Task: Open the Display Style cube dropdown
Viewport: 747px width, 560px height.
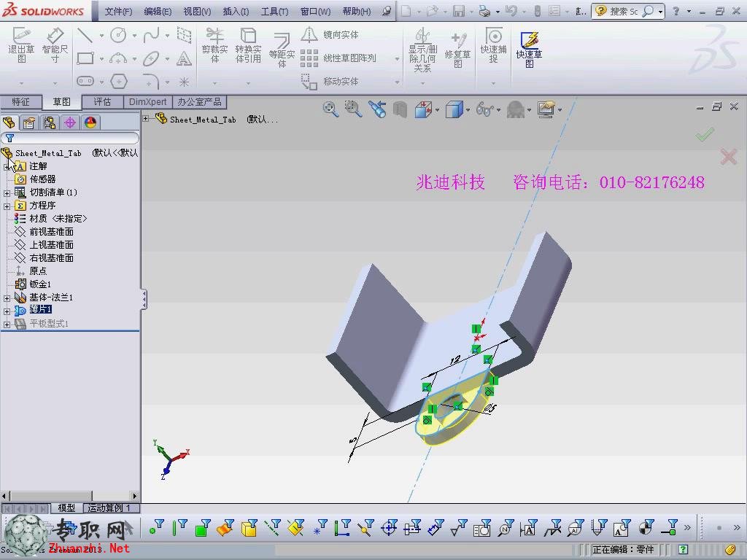Action: [468, 111]
